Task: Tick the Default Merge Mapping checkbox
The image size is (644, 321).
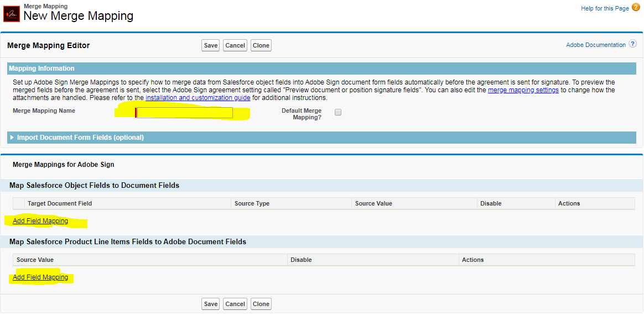Action: pos(338,113)
